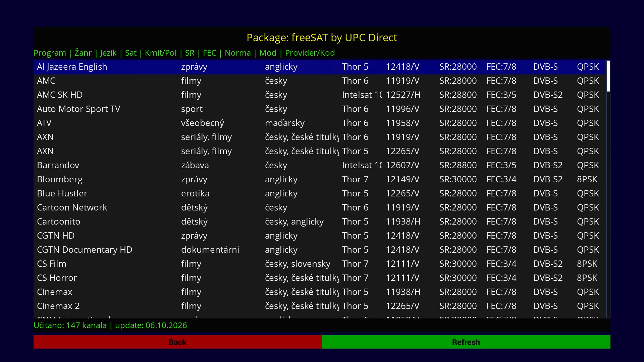The image size is (644, 362).
Task: Click the red Back button
Action: click(178, 342)
